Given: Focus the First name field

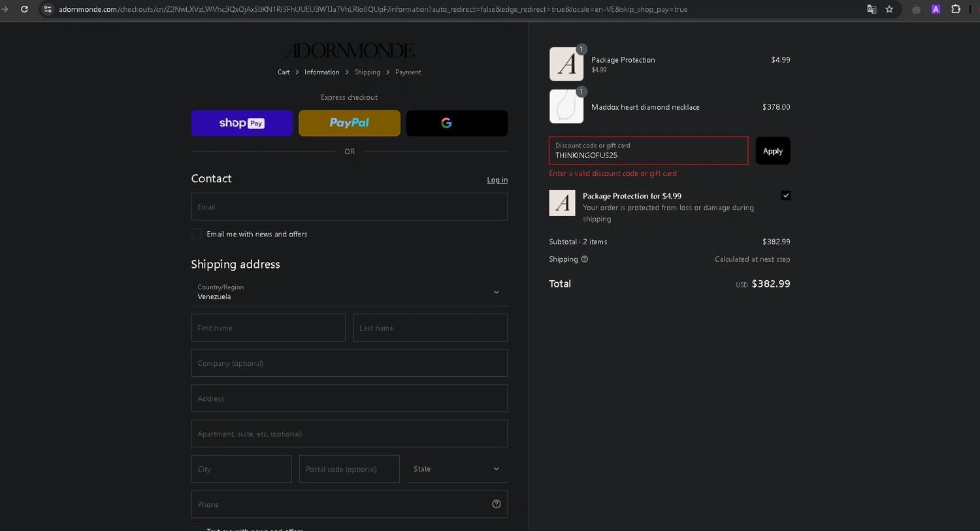Looking at the screenshot, I should (x=268, y=328).
